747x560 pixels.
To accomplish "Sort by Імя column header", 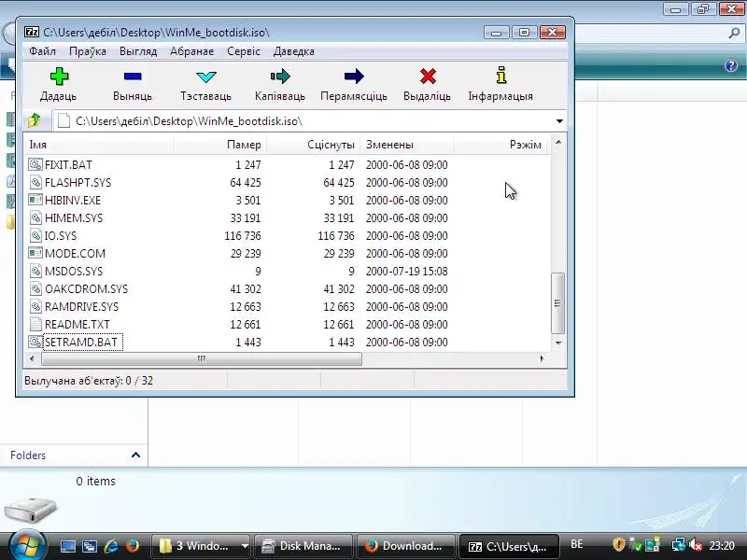I will point(98,145).
